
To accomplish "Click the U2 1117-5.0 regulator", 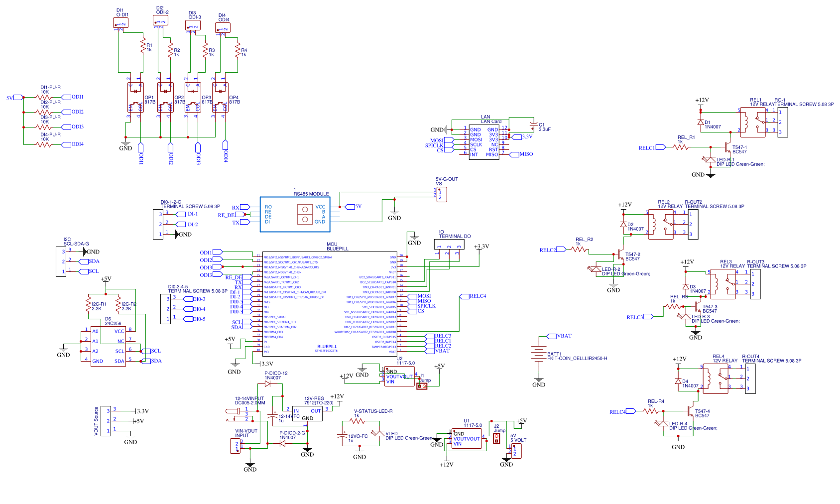I will [x=399, y=377].
